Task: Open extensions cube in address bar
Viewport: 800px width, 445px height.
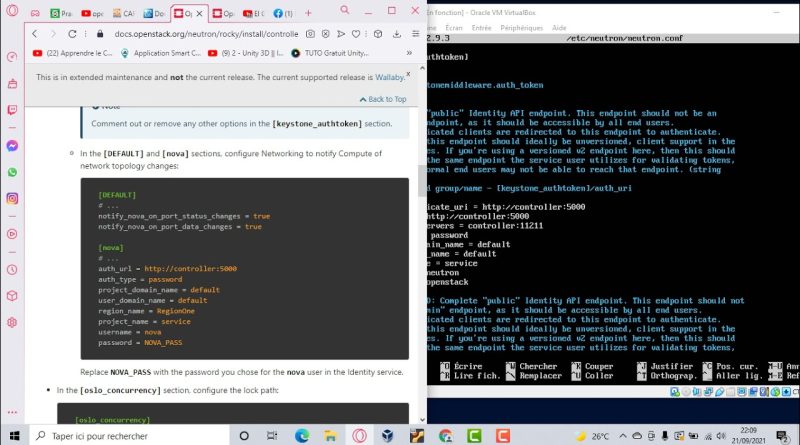Action: pos(378,34)
